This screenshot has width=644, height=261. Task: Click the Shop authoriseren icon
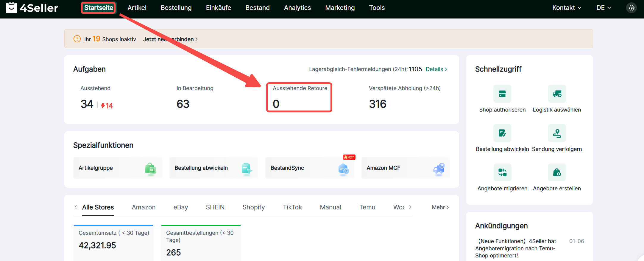(502, 94)
